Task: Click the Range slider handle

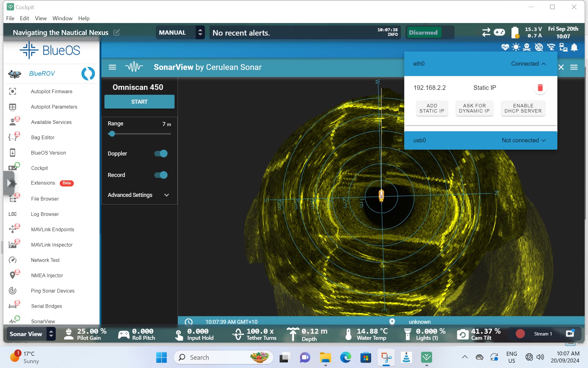Action: click(112, 134)
